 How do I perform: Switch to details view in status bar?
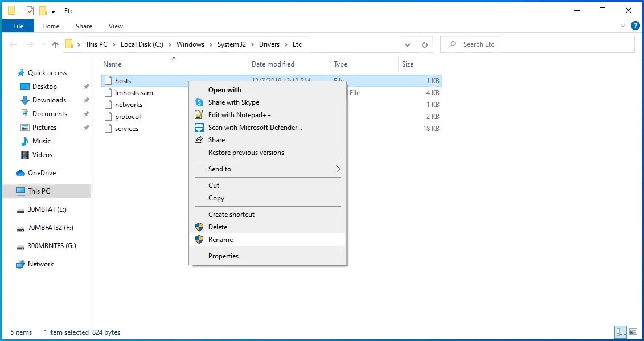tap(621, 332)
